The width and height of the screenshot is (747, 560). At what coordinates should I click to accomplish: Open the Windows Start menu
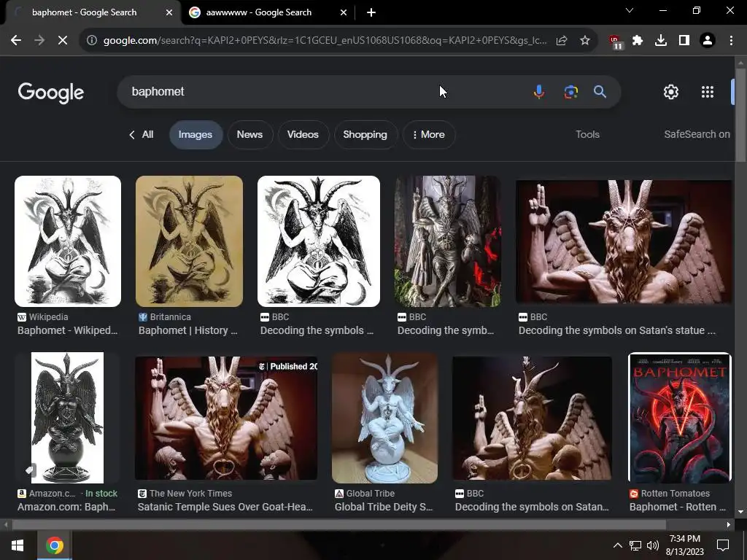click(18, 545)
